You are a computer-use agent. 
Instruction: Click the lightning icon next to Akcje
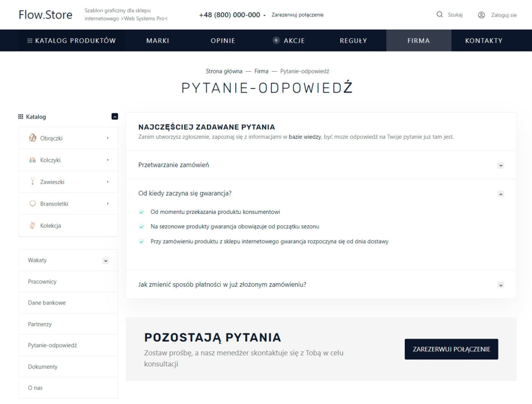(x=276, y=40)
